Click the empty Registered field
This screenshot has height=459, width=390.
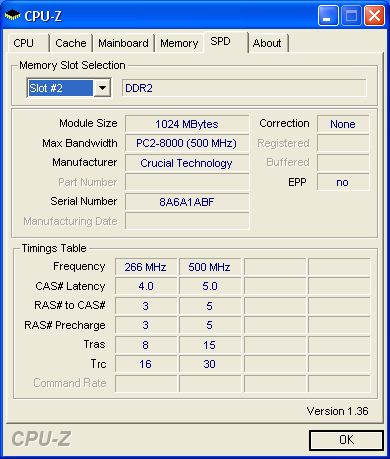point(343,143)
